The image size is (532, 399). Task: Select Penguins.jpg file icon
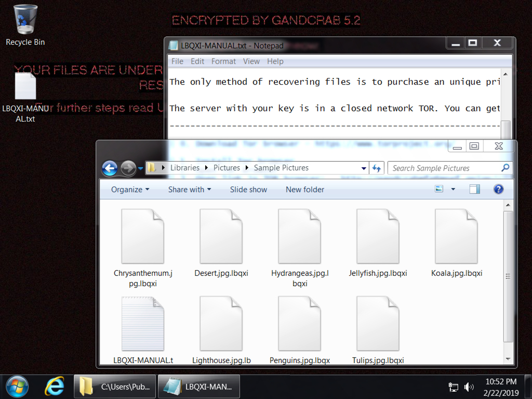[300, 324]
